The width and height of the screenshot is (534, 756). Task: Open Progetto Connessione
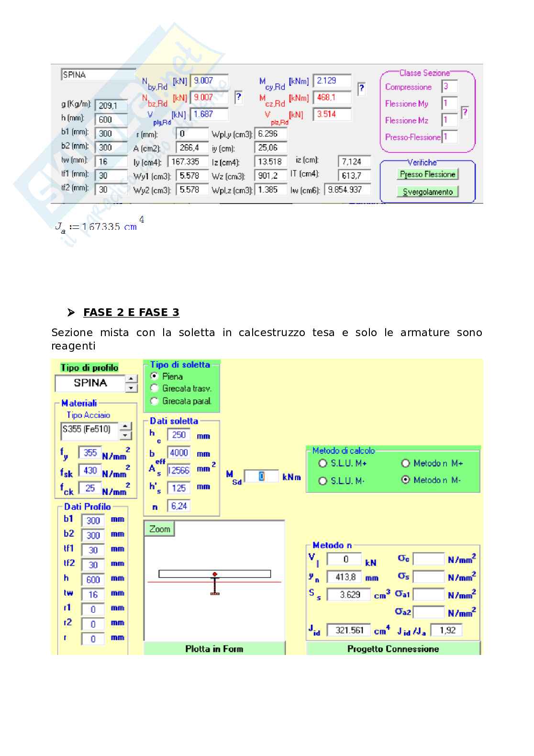[393, 649]
